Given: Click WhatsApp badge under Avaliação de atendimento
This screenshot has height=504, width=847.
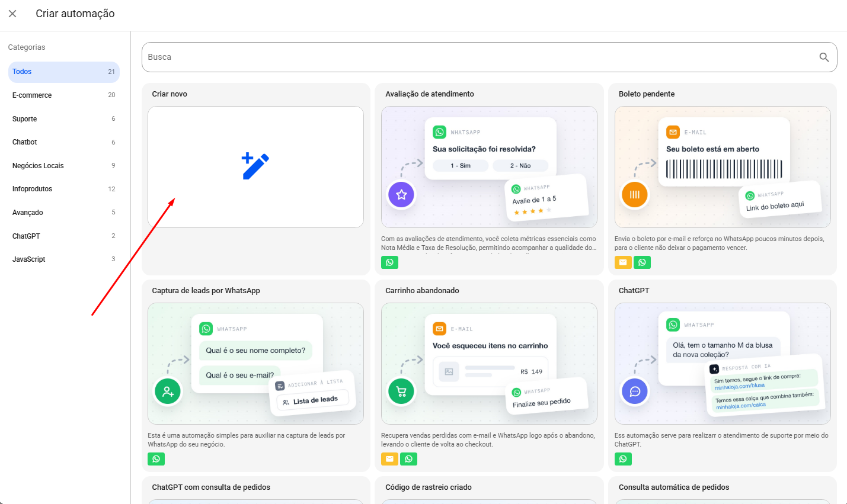Looking at the screenshot, I should 389,262.
